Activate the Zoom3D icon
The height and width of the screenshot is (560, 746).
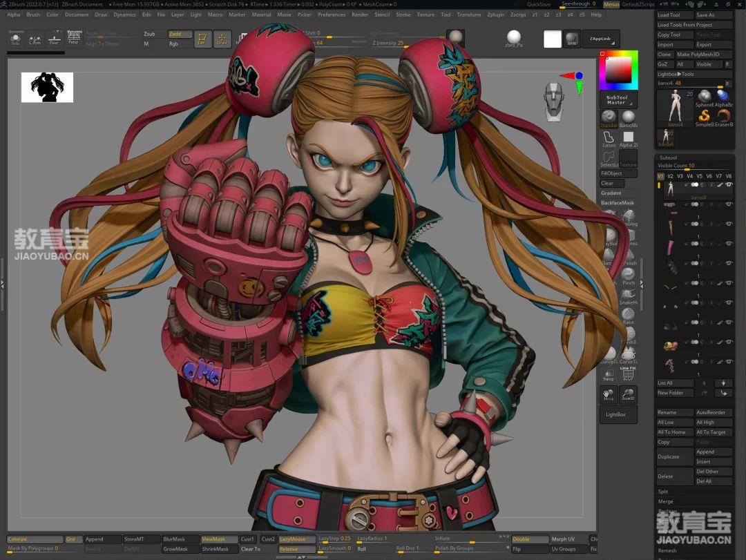pyautogui.click(x=629, y=394)
